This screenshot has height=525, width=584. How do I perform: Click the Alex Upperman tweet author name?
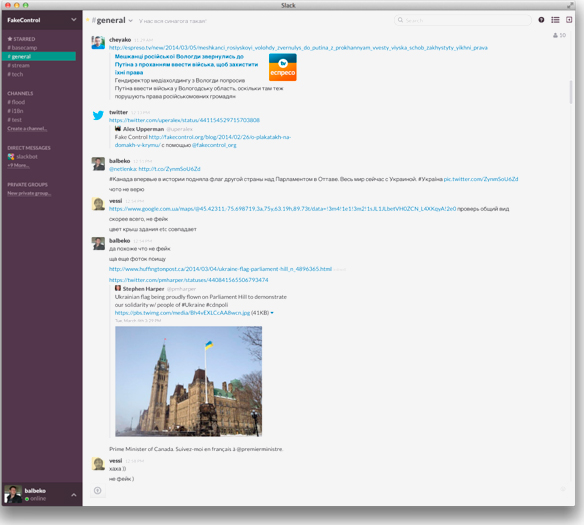click(x=143, y=129)
